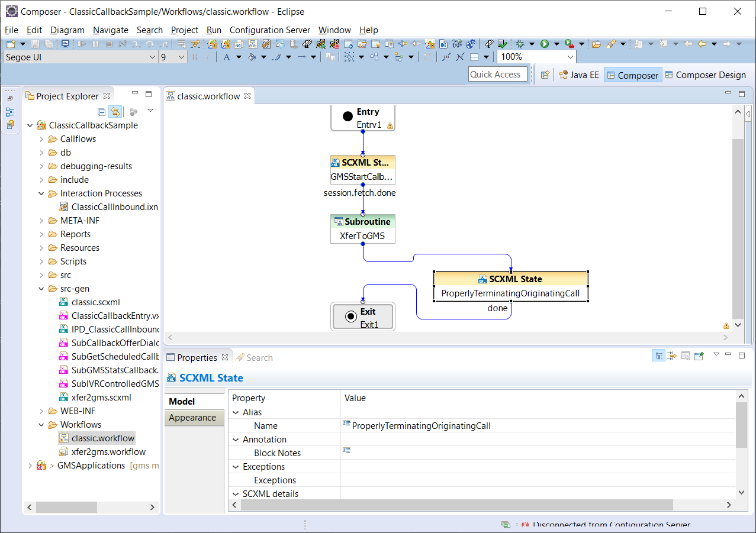Collapse the Interaction Processes folder

click(x=41, y=193)
